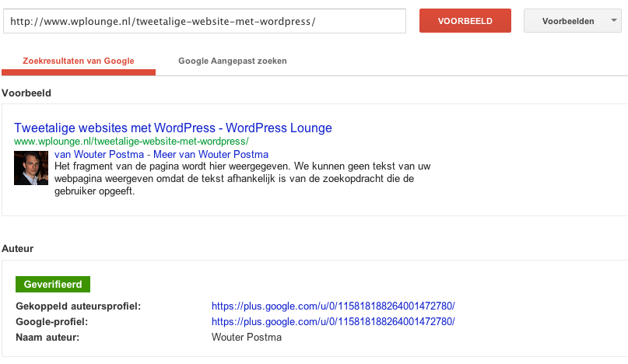628x364 pixels.
Task: Open the Gekoppeld auteursprofiel Google+ URL
Action: (333, 306)
